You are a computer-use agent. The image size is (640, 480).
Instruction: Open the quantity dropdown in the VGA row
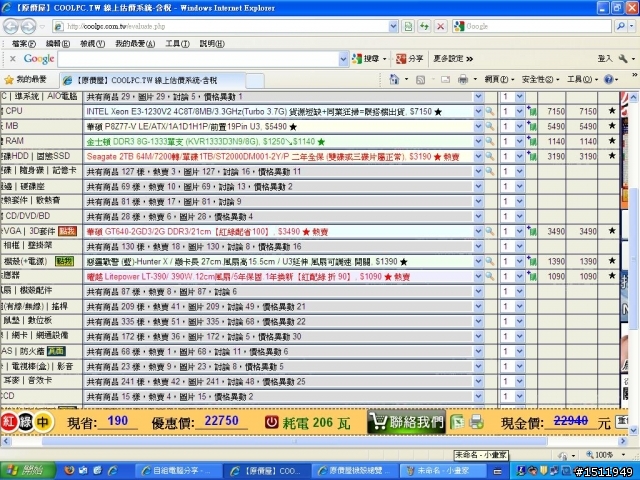point(519,231)
